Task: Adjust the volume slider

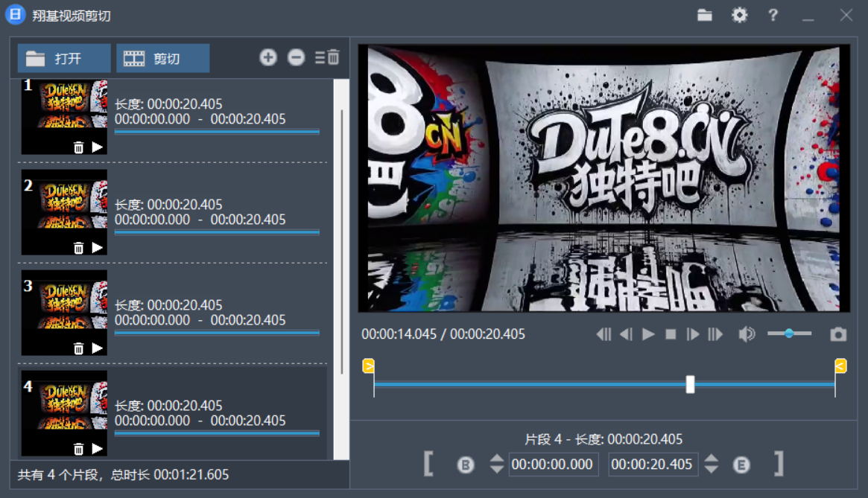Action: (x=789, y=333)
